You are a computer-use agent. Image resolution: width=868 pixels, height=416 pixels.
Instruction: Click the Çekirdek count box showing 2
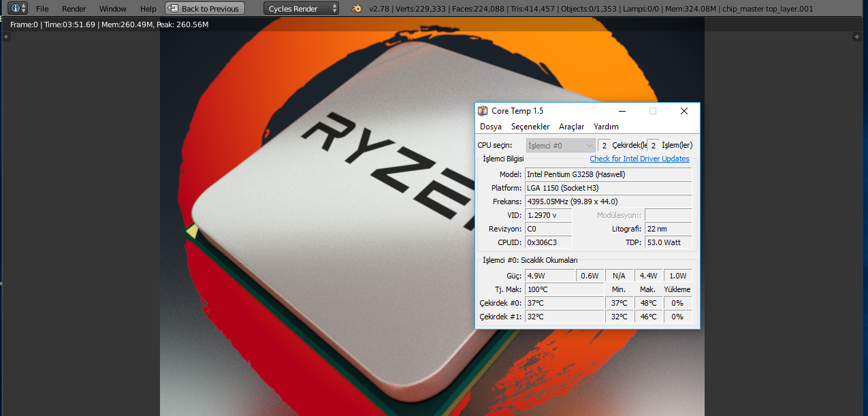click(x=604, y=145)
